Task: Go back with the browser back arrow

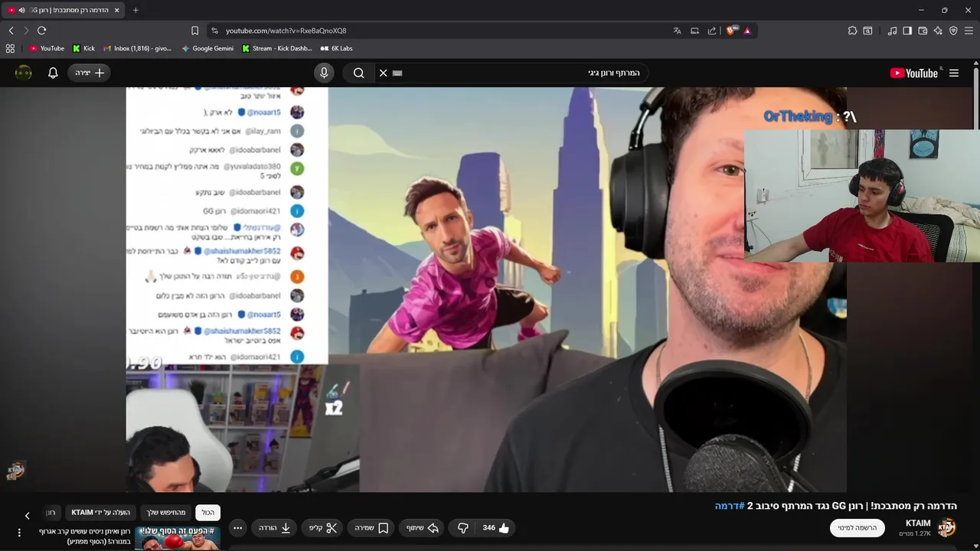Action: click(11, 31)
